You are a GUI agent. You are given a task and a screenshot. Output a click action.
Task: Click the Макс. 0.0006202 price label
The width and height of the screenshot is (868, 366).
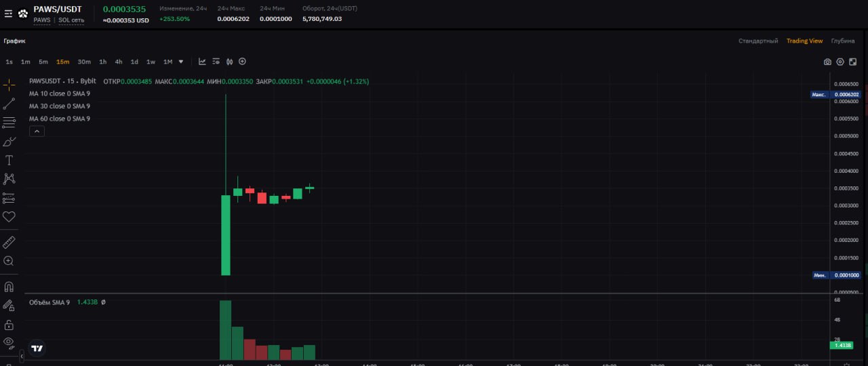tap(835, 94)
